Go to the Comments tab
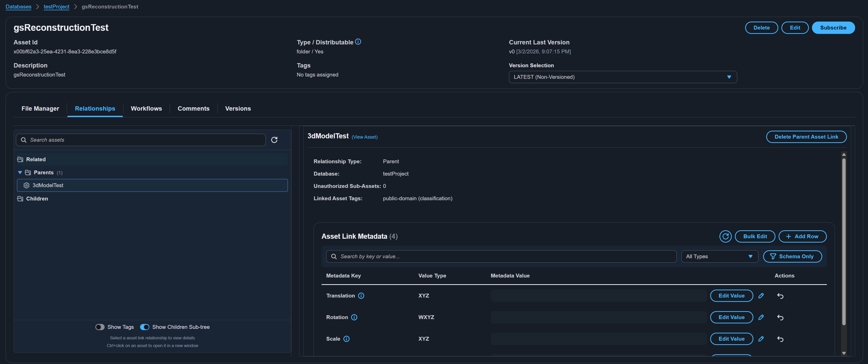The image size is (868, 364). 193,109
